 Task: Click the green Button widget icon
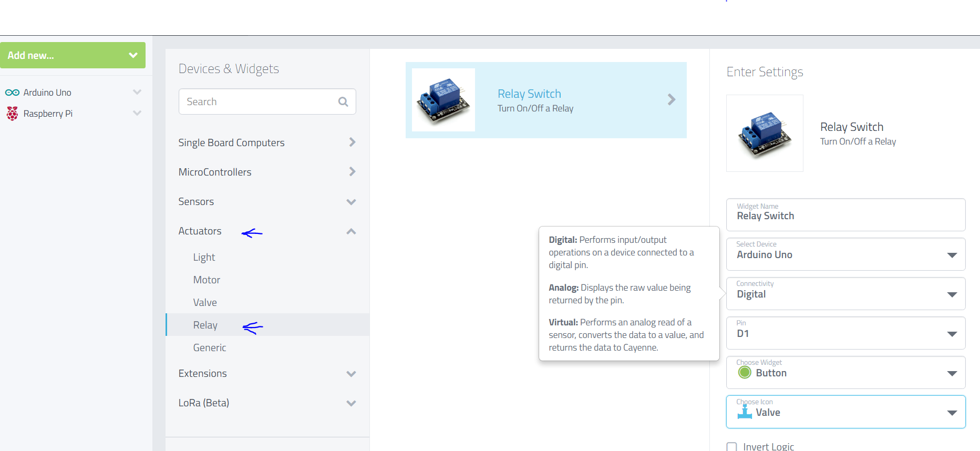(x=745, y=373)
